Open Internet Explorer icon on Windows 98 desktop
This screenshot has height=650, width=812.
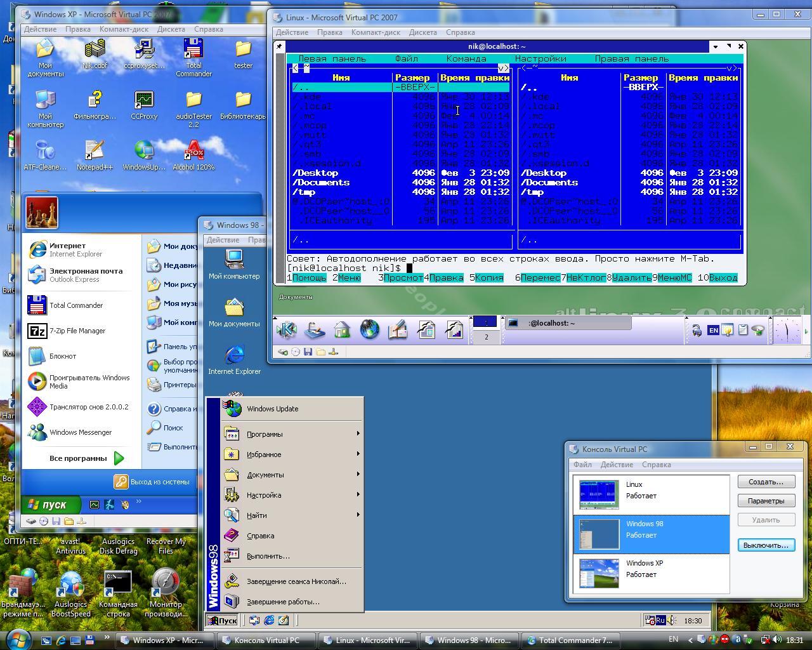pos(234,360)
